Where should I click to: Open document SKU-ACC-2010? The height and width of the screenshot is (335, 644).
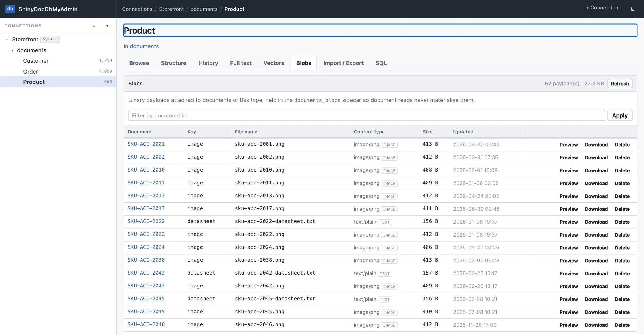click(146, 170)
